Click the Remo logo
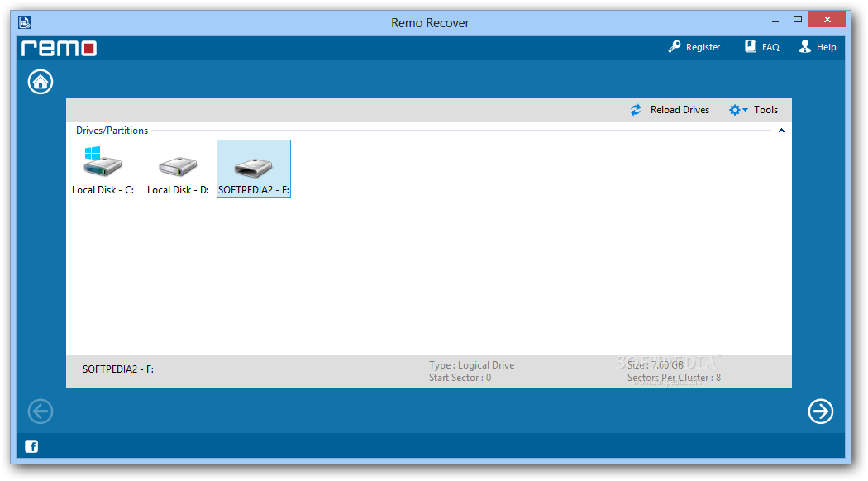This screenshot has width=868, height=481. (60, 48)
